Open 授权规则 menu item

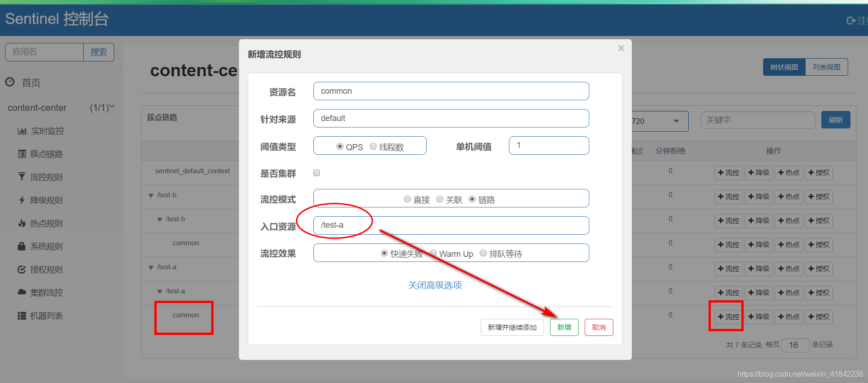(46, 270)
